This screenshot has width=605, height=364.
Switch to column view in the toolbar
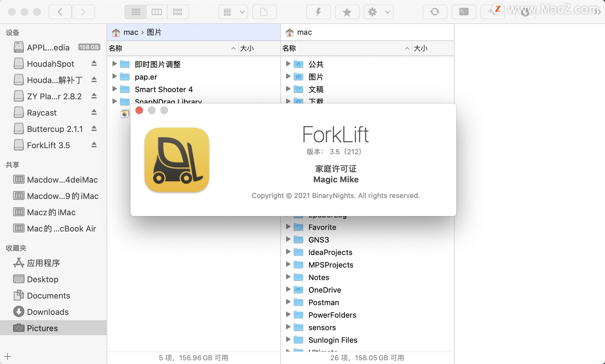157,12
